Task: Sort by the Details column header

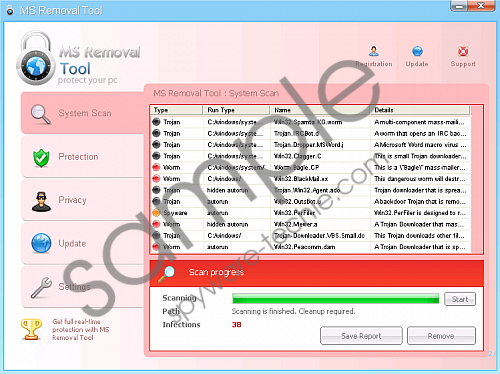Action: click(x=420, y=110)
